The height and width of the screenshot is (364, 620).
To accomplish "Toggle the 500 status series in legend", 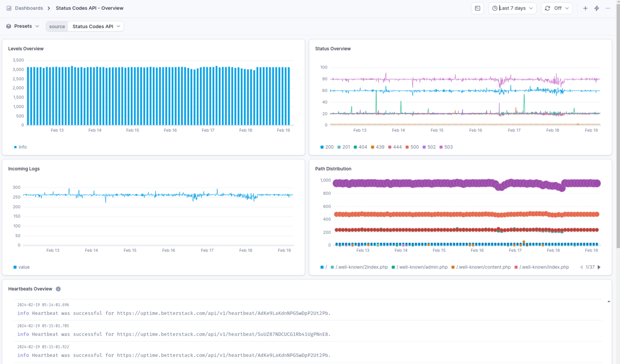I will (x=412, y=147).
